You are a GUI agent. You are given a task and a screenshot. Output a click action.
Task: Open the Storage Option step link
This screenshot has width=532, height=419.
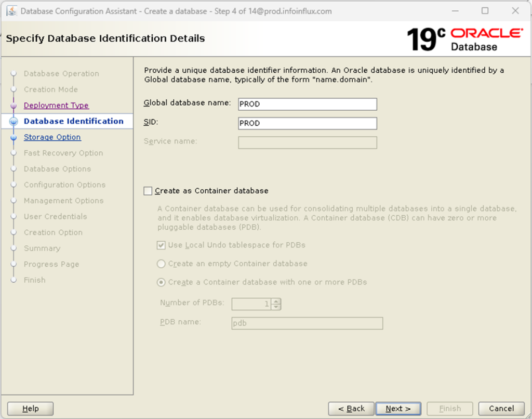tap(52, 137)
